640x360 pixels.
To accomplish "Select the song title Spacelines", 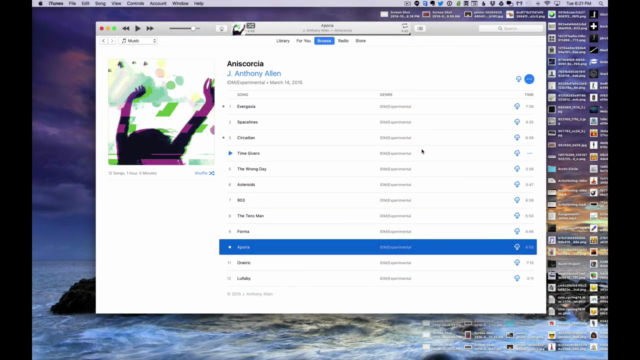I will [247, 122].
